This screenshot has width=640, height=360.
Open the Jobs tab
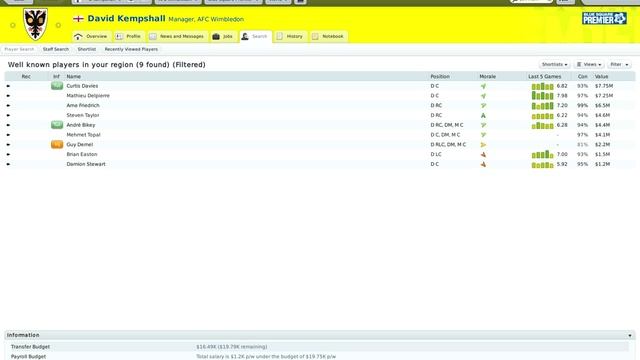(x=223, y=36)
